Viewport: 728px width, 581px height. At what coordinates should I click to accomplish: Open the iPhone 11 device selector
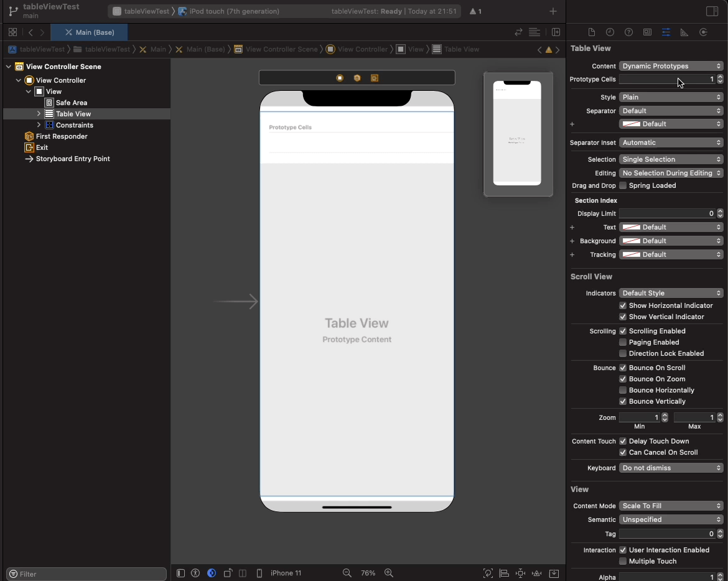[x=286, y=573]
